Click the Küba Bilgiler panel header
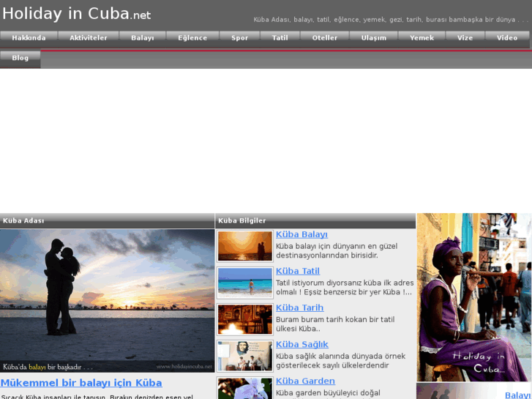532x399 pixels. pos(315,220)
